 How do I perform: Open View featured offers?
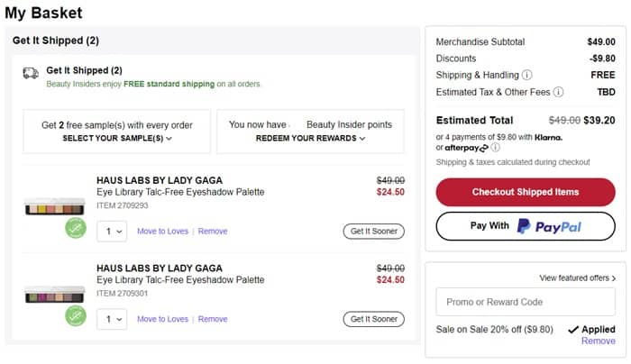577,278
